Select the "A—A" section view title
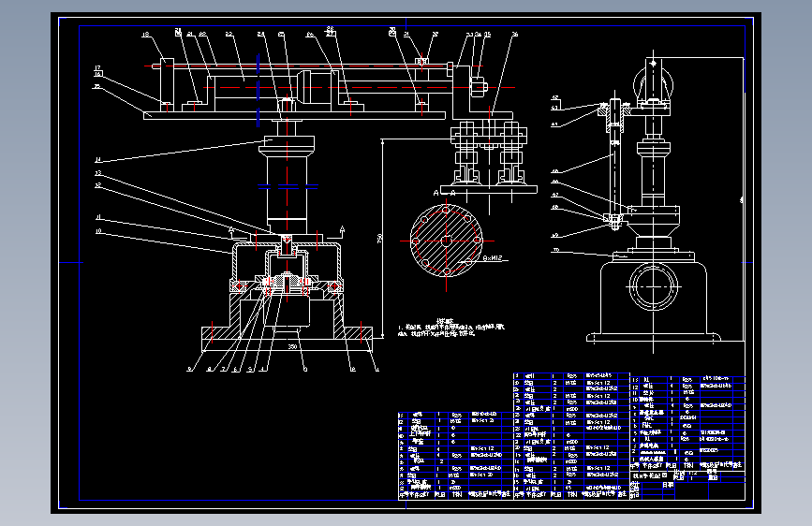 (x=444, y=193)
